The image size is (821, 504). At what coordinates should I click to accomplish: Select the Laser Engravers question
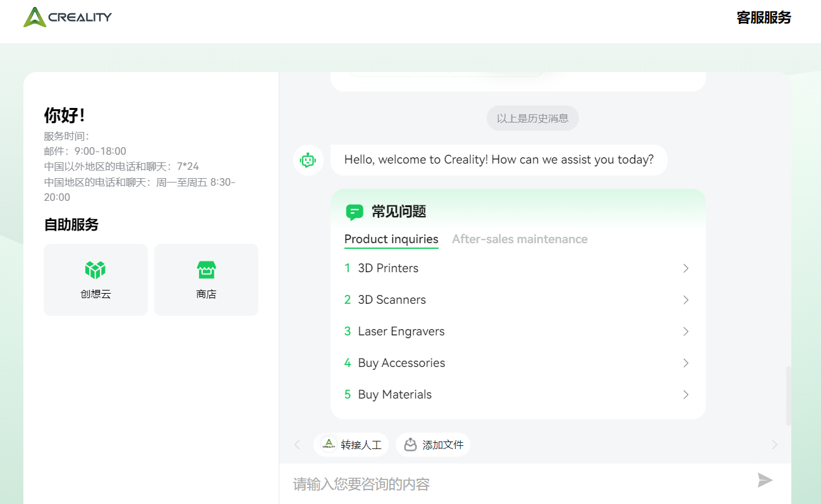518,332
